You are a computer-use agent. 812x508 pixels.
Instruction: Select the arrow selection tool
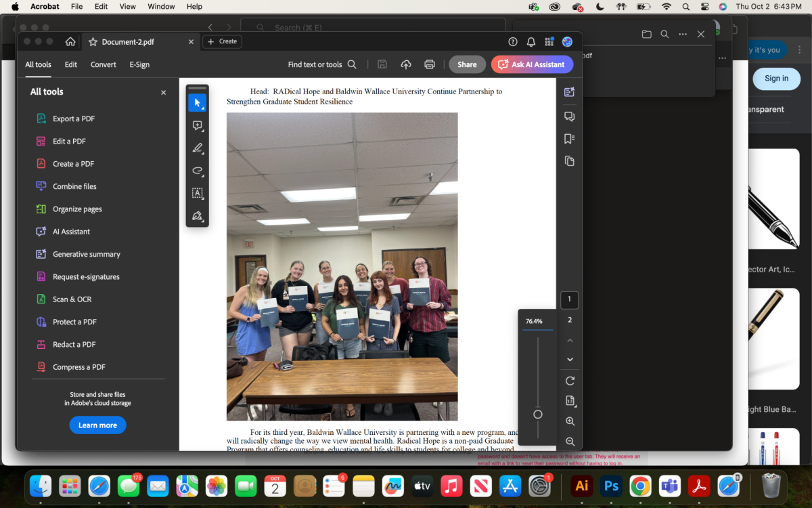click(197, 103)
